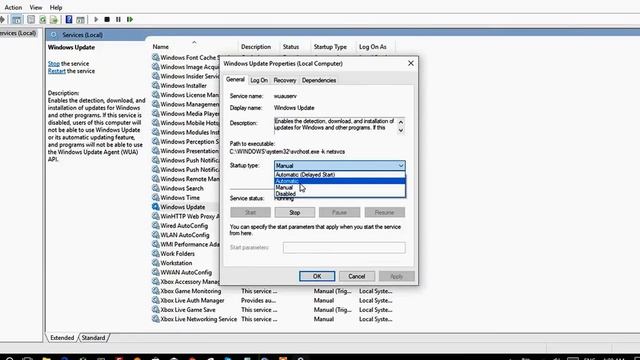Choose Manual in the startup list

[x=340, y=187]
